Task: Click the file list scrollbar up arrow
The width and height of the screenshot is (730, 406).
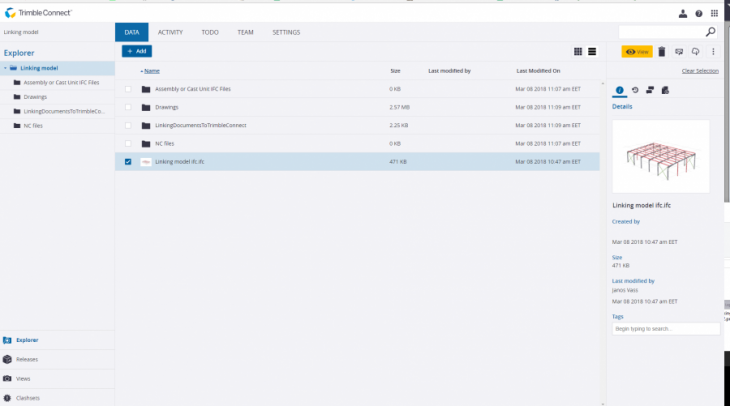Action: [602, 84]
